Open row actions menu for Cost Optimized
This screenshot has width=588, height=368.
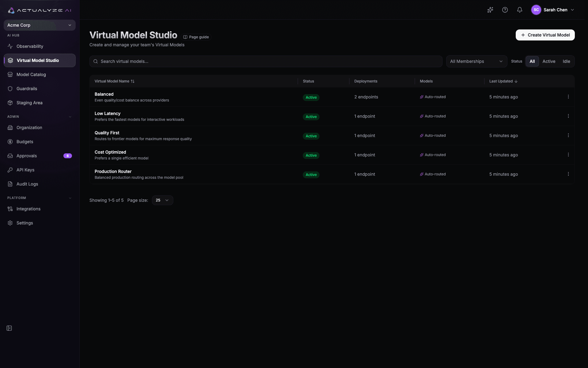click(568, 155)
